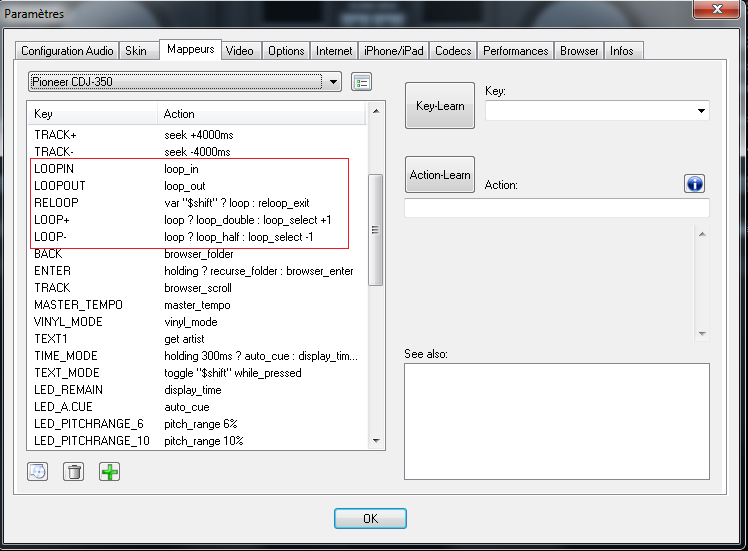Click the disc icon below mapping list
The image size is (748, 551).
coord(38,471)
